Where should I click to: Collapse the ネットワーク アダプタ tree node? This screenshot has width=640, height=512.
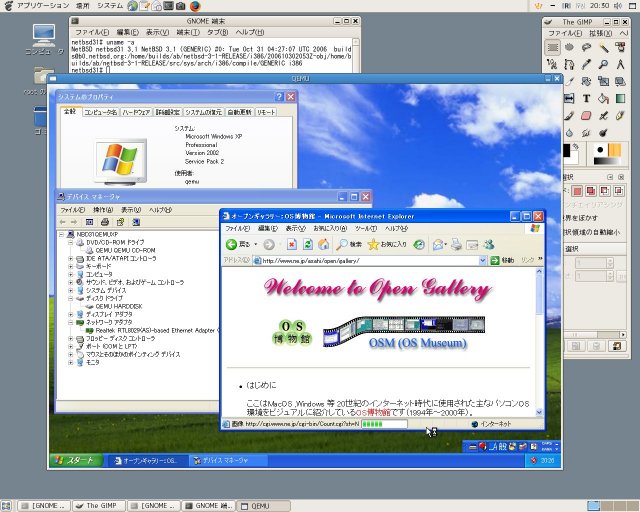[x=71, y=322]
